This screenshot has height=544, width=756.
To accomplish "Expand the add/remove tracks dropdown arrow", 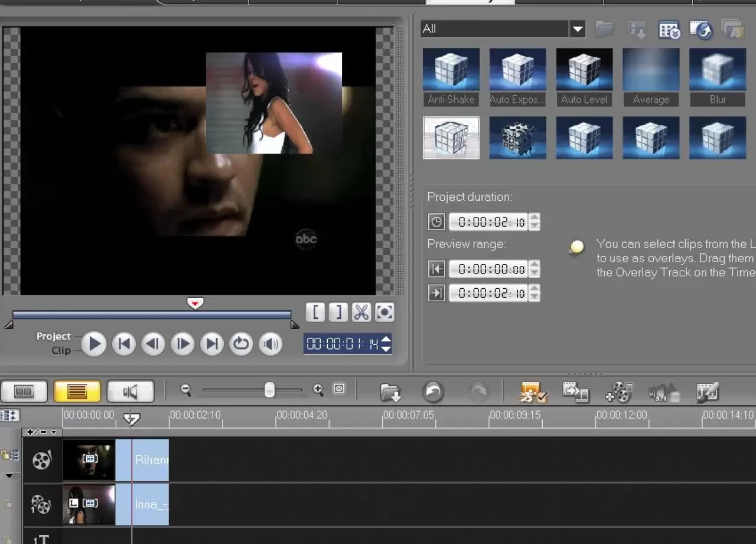I will point(54,432).
